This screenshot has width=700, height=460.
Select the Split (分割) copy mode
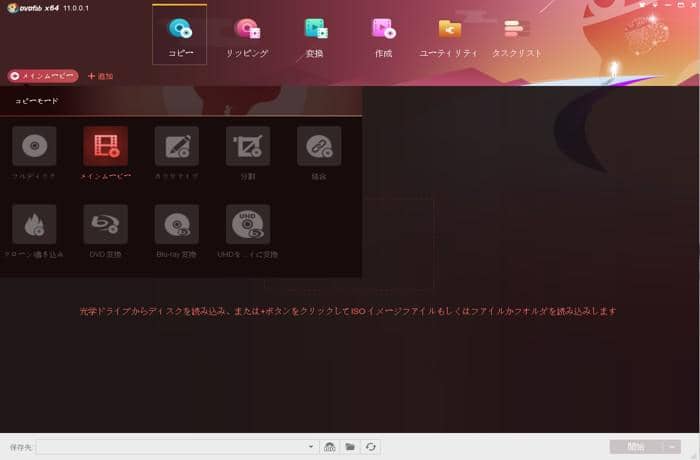248,146
